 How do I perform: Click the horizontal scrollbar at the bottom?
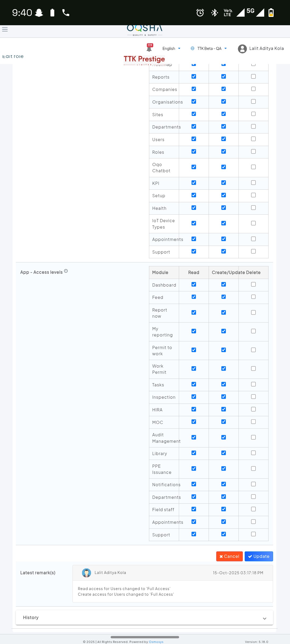(x=145, y=637)
